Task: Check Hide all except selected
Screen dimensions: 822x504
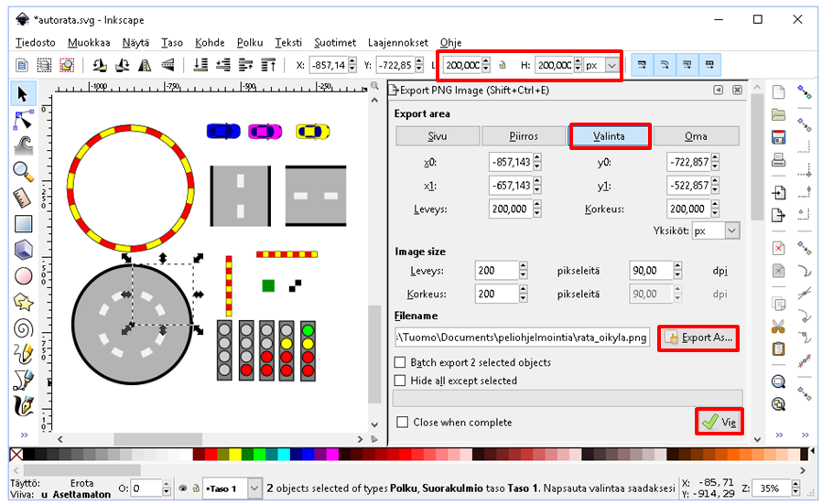Action: point(400,381)
